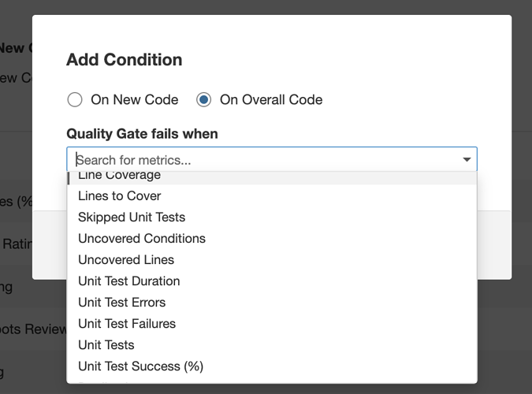Select the On New Code radio button
Image resolution: width=532 pixels, height=394 pixels.
(75, 99)
